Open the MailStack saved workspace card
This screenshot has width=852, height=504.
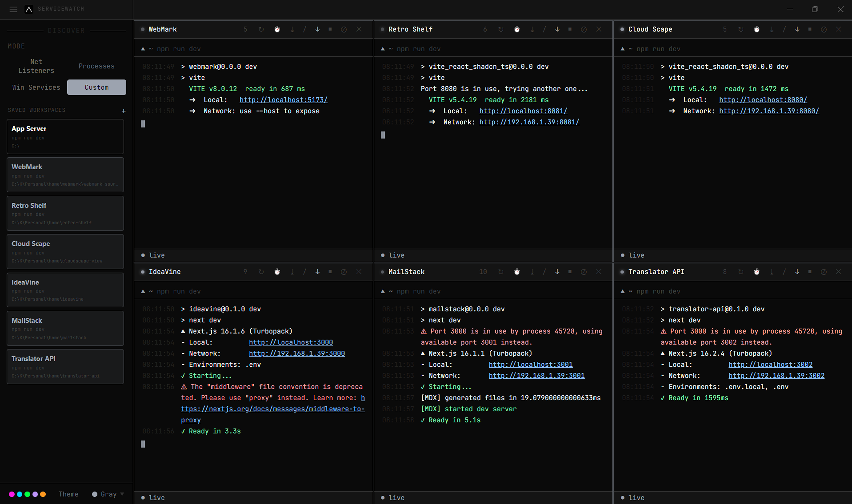65,328
